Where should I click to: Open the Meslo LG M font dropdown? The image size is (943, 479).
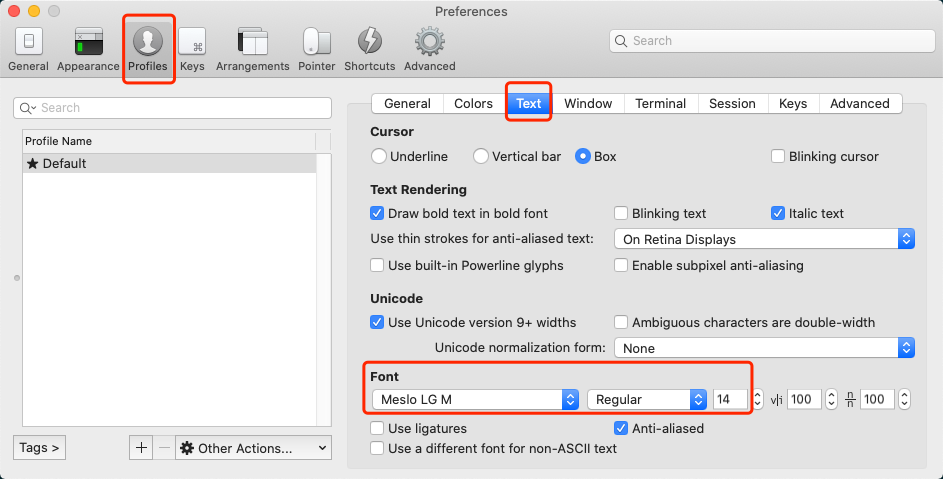pyautogui.click(x=475, y=400)
